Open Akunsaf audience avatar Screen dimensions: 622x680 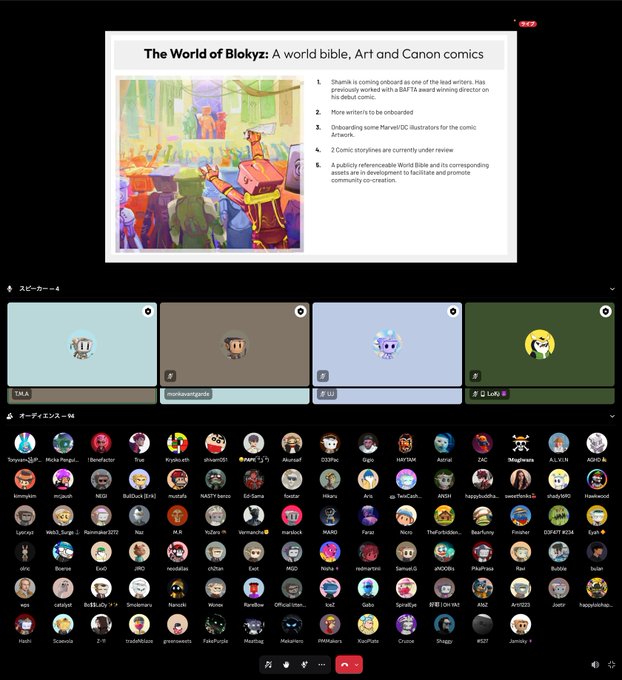(x=292, y=443)
